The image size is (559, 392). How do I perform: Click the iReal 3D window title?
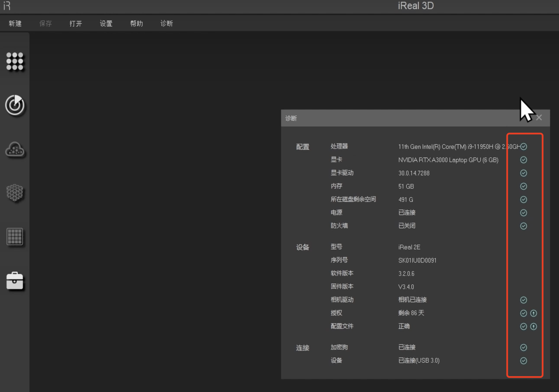[x=416, y=6]
